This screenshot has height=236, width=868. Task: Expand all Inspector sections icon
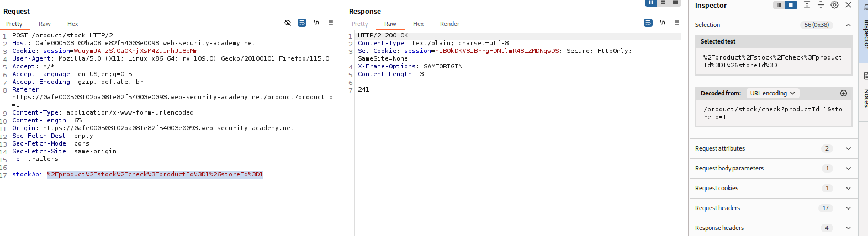click(x=807, y=5)
